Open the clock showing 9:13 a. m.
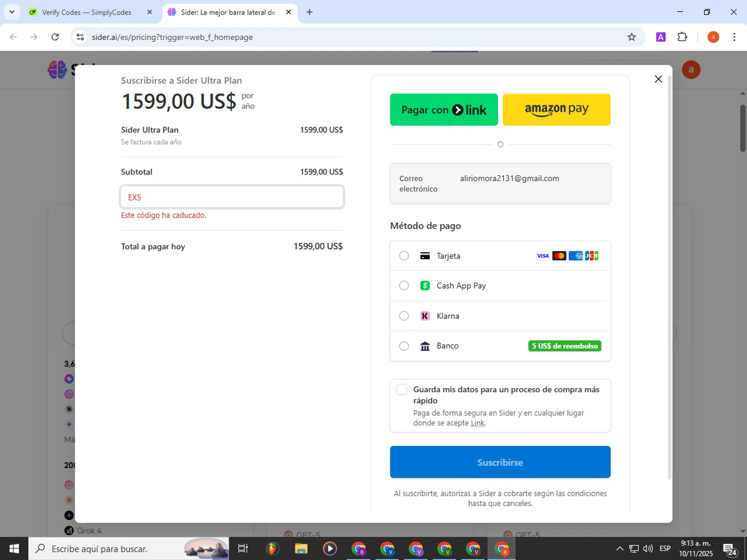This screenshot has width=747, height=560. click(x=696, y=549)
